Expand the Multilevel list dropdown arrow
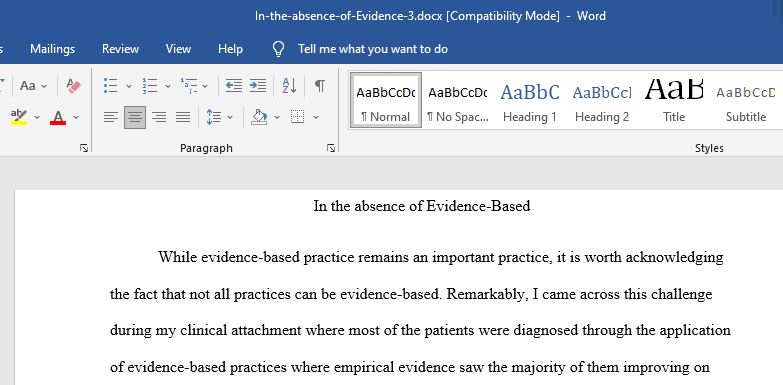The width and height of the screenshot is (783, 385). coord(205,86)
